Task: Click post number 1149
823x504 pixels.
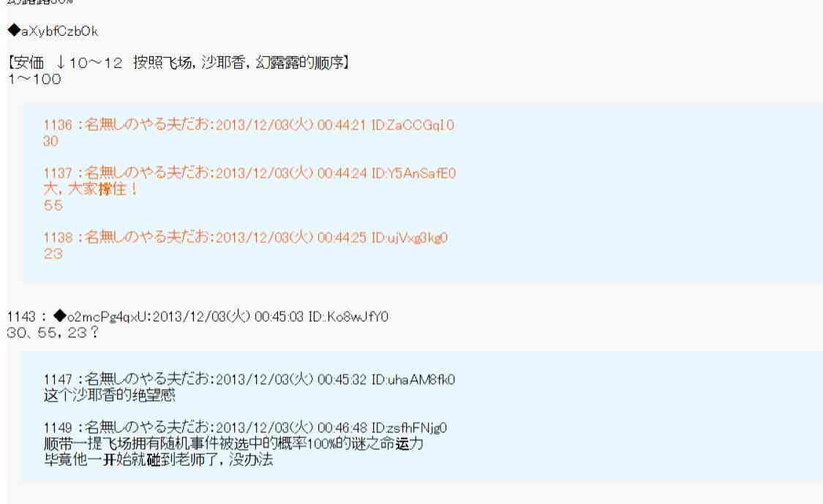Action: click(x=58, y=428)
